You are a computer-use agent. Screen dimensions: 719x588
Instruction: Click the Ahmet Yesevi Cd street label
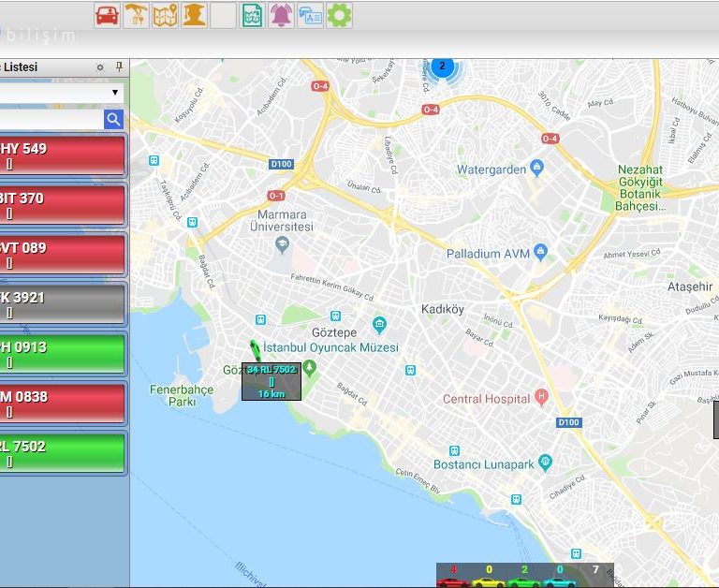point(632,254)
